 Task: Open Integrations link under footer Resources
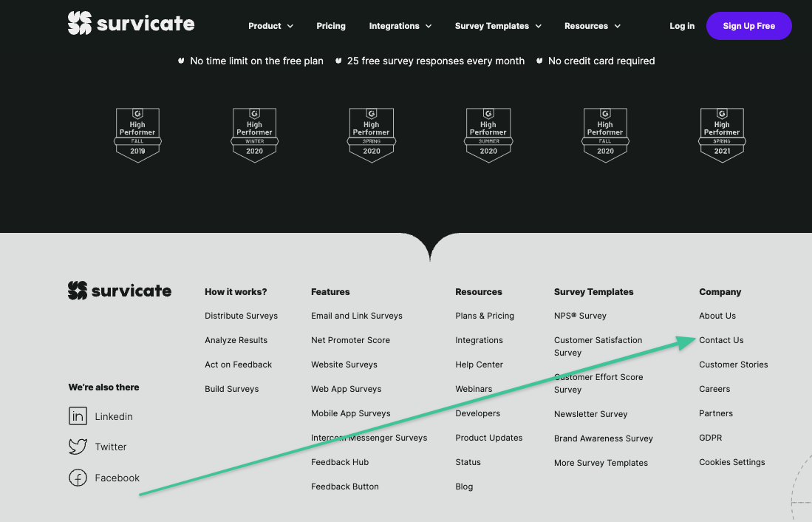[479, 340]
